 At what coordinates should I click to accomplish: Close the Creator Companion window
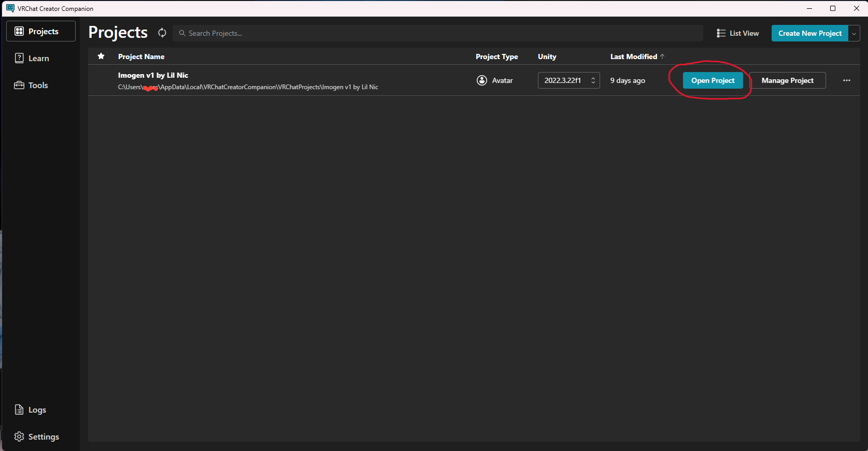coord(856,8)
